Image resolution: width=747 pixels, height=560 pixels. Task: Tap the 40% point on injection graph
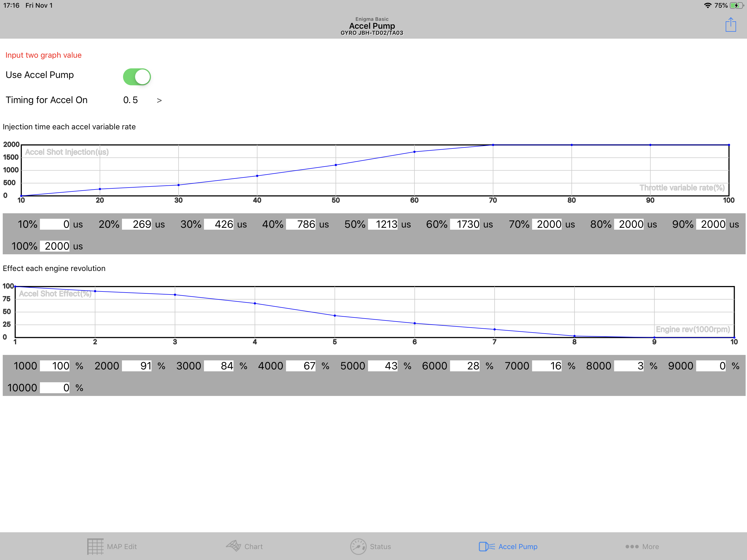coord(257,176)
